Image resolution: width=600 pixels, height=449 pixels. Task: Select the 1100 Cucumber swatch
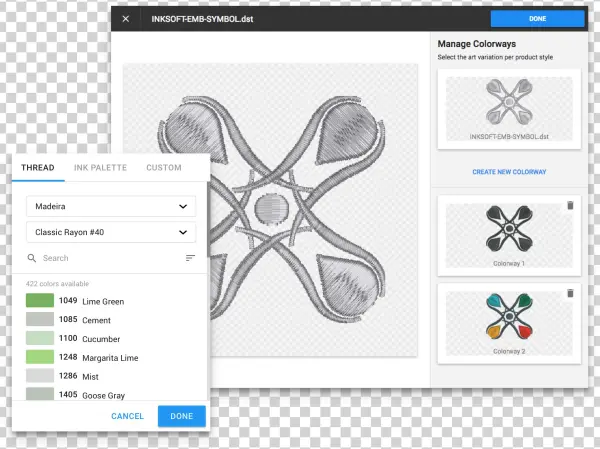point(40,338)
